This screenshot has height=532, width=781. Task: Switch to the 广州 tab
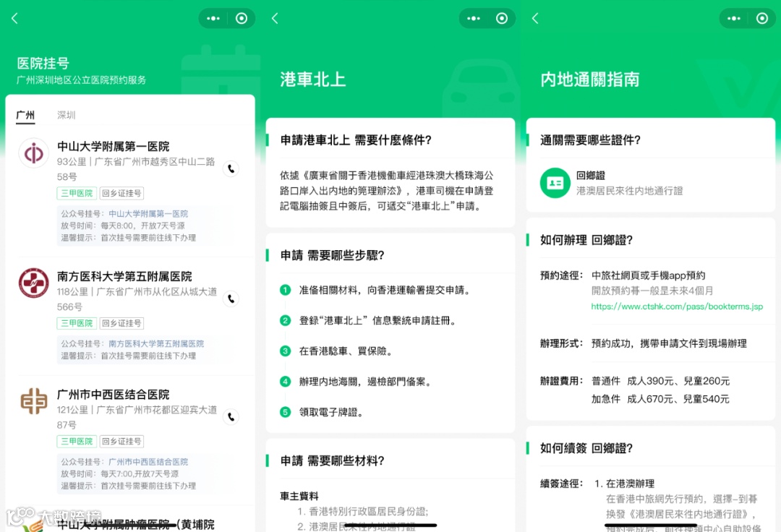click(25, 116)
